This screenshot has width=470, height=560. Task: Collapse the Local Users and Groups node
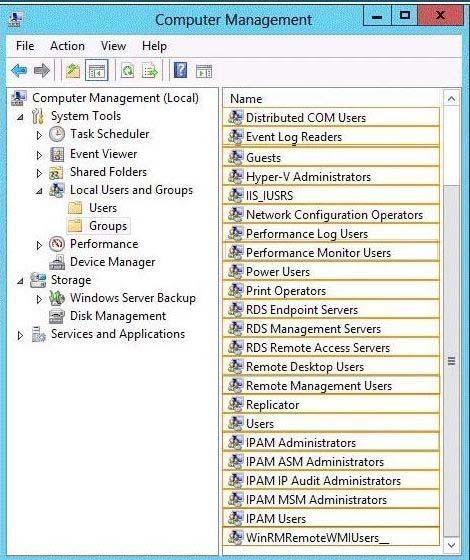coord(39,191)
